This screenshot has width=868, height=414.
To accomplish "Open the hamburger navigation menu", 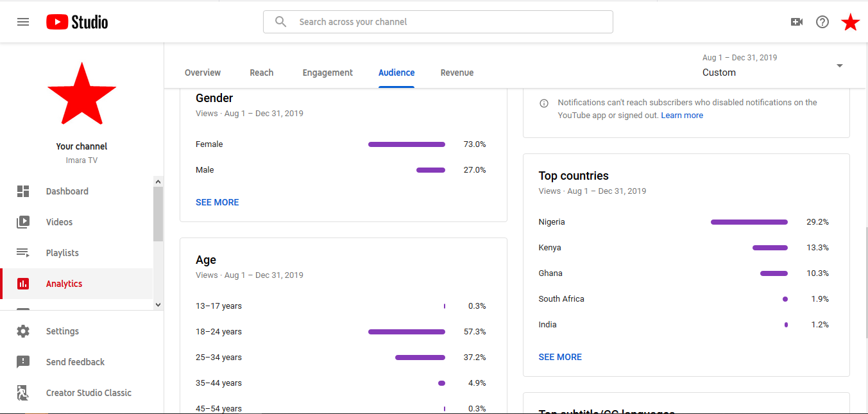I will coord(23,22).
